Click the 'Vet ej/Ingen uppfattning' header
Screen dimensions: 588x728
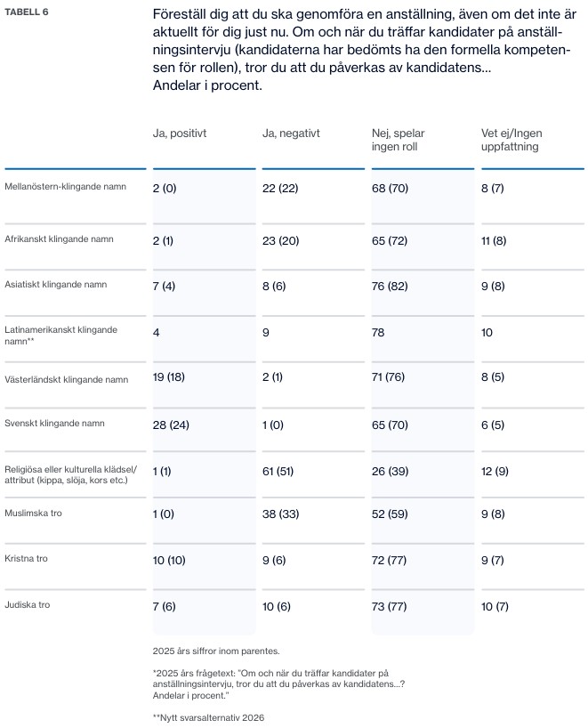[x=511, y=140]
